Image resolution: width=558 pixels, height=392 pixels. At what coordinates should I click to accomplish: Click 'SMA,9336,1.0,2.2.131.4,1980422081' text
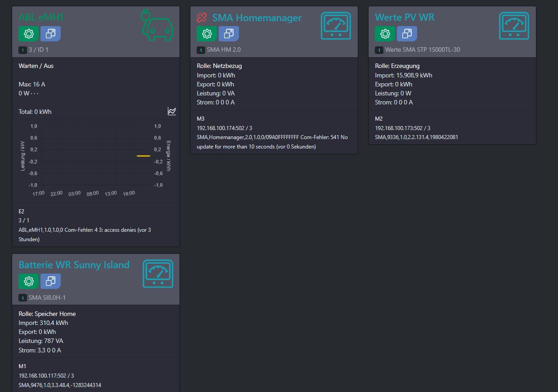coord(417,137)
